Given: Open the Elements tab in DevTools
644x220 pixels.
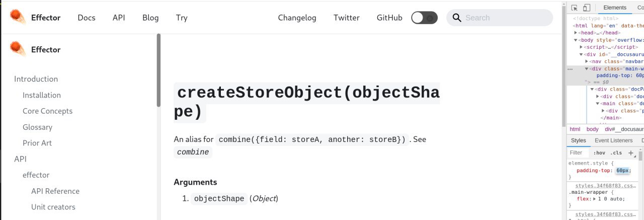Looking at the screenshot, I should (x=615, y=8).
